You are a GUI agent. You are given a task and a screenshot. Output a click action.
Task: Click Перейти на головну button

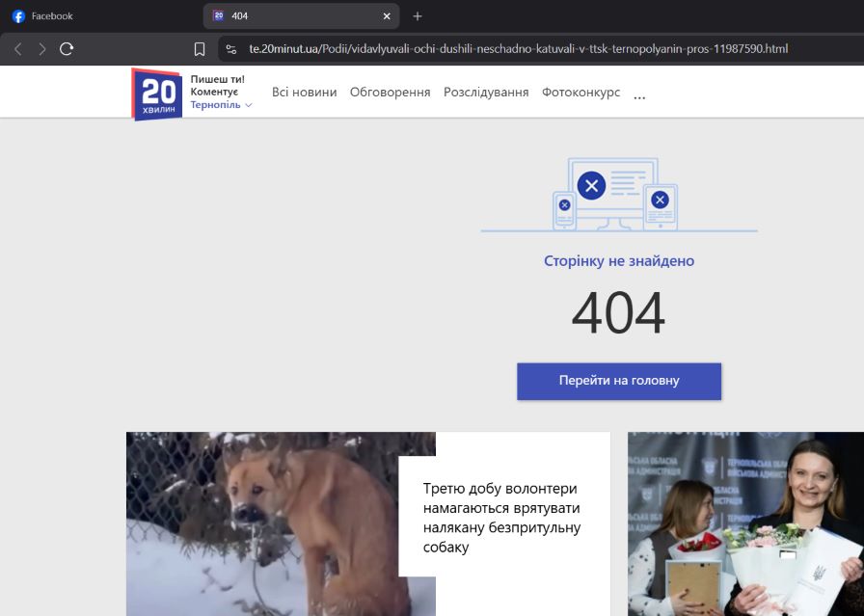(619, 381)
